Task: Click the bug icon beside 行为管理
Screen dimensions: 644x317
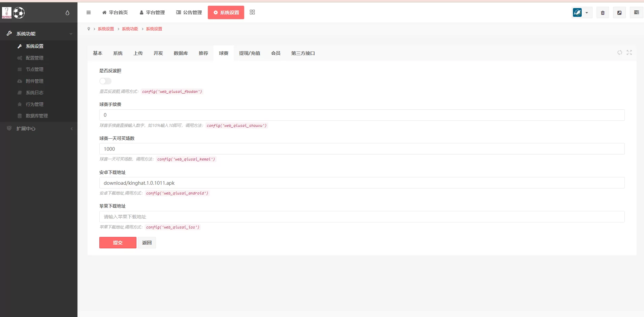Action: click(20, 104)
